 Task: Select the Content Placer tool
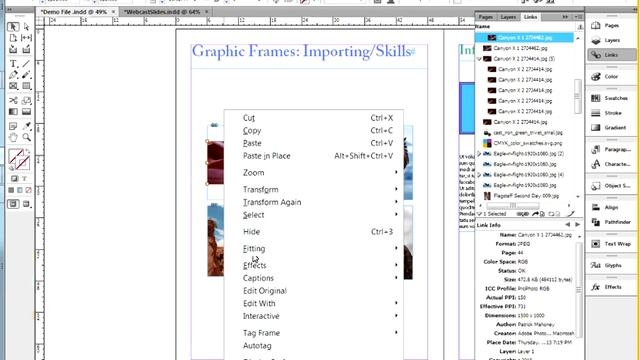coord(27,49)
